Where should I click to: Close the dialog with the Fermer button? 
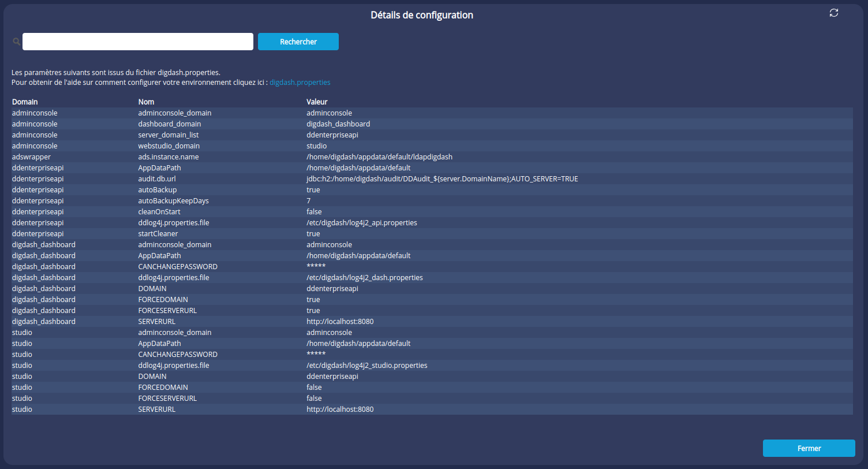[809, 448]
